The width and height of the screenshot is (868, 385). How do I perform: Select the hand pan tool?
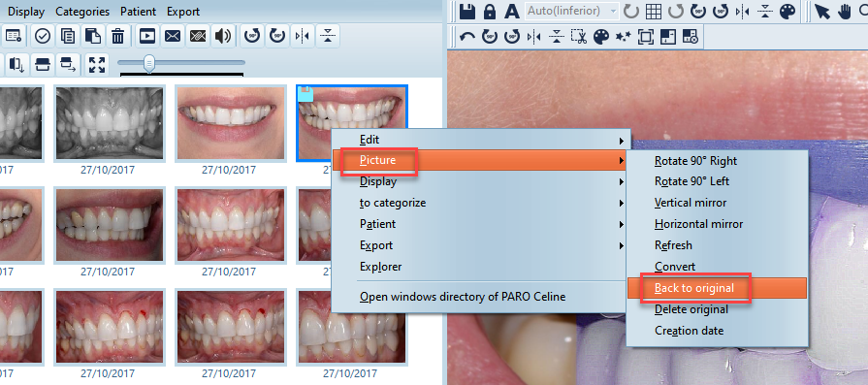pos(845,11)
